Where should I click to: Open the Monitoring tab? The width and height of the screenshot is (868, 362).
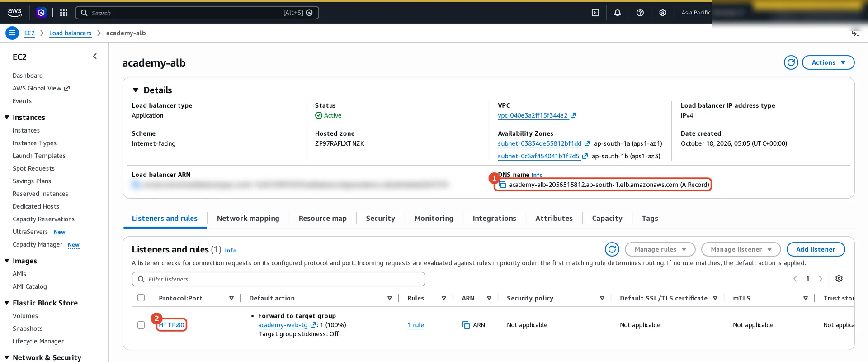[x=434, y=218]
